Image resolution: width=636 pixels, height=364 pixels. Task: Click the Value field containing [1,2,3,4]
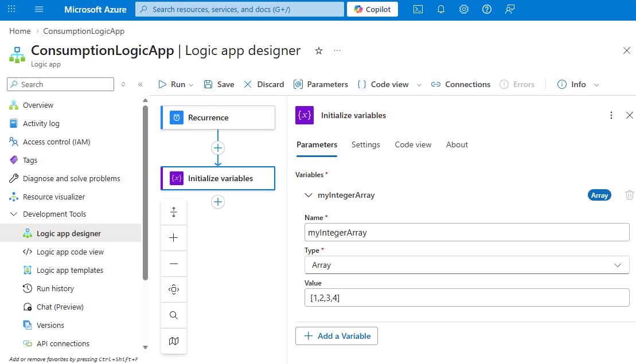point(467,298)
